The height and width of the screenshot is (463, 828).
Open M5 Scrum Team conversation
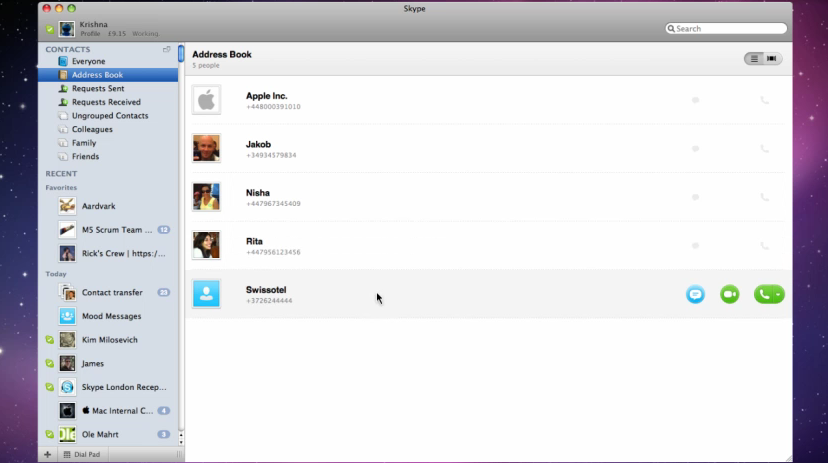pyautogui.click(x=108, y=230)
